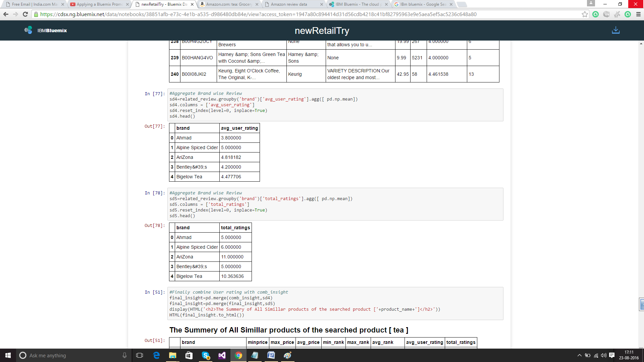Close the newRetailTry browser tab
The image size is (644, 362).
[x=192, y=4]
